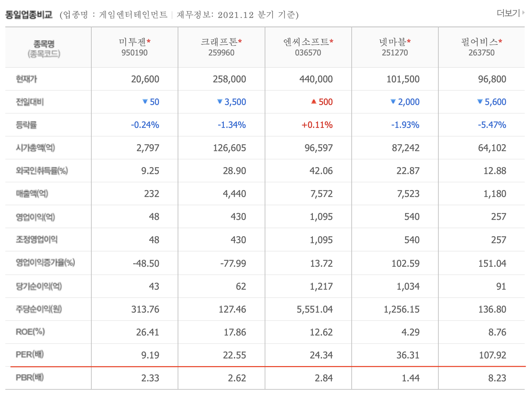This screenshot has height=396, width=532.
Task: Click the PER(배) row label
Action: (x=30, y=354)
